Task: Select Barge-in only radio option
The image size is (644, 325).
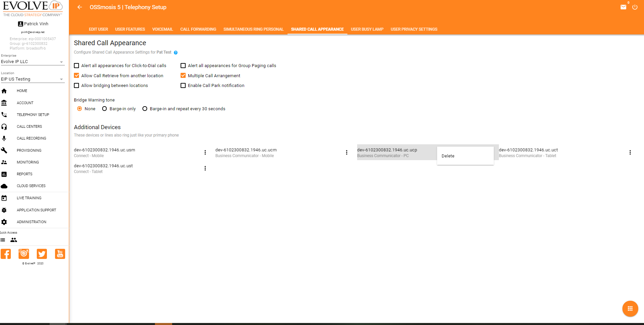Action: 105,109
